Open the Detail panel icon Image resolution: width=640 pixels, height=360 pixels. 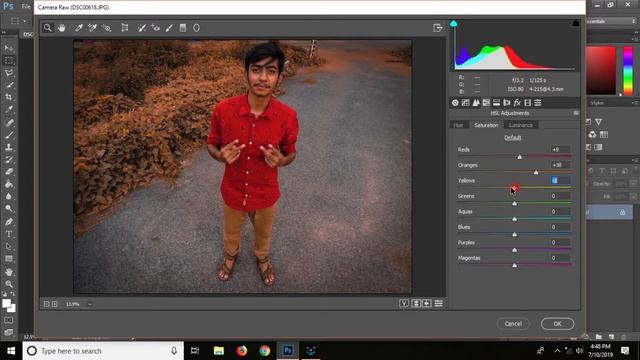[476, 103]
